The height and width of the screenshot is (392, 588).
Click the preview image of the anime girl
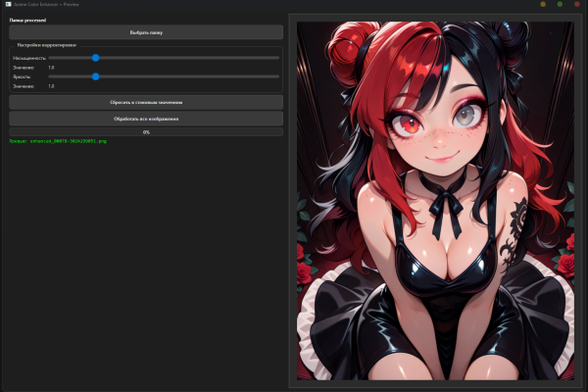[435, 201]
